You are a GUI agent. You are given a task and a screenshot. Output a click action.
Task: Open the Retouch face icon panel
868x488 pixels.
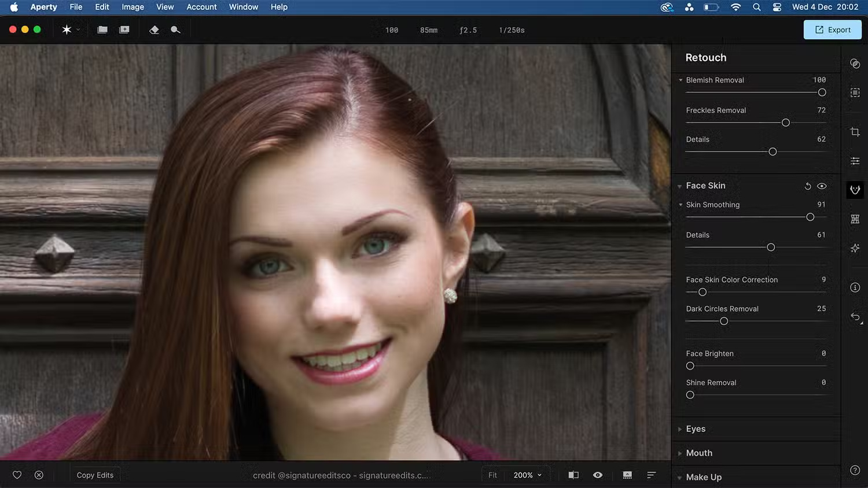(x=855, y=190)
